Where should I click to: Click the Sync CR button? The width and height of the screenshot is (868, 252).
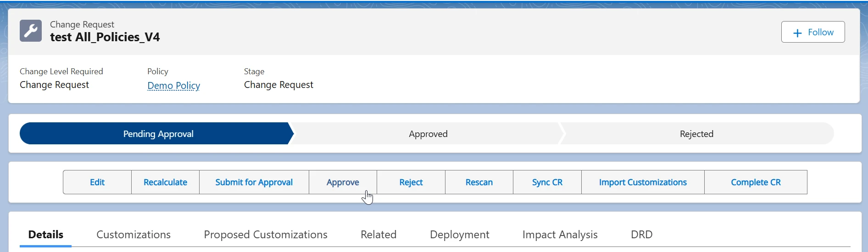click(x=547, y=182)
